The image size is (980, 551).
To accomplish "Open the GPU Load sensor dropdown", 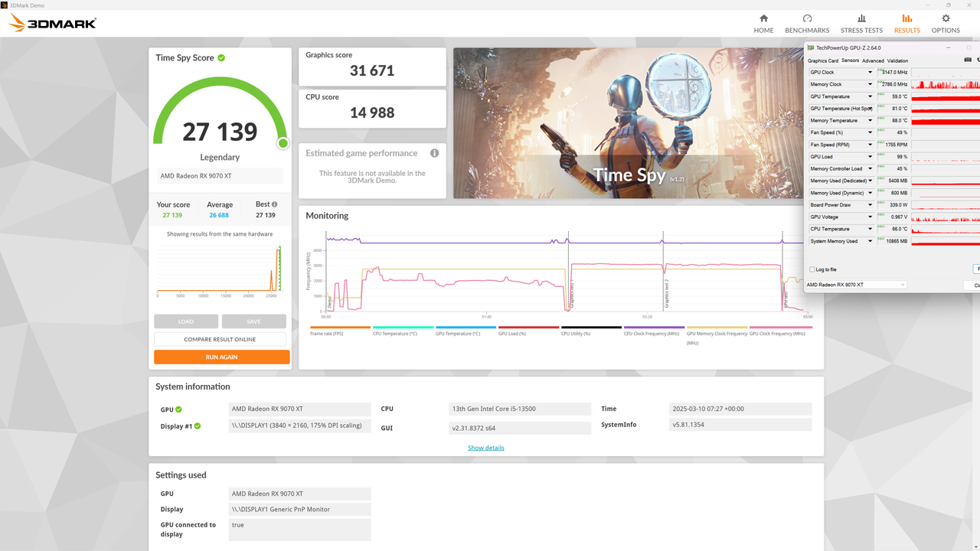I will [870, 157].
